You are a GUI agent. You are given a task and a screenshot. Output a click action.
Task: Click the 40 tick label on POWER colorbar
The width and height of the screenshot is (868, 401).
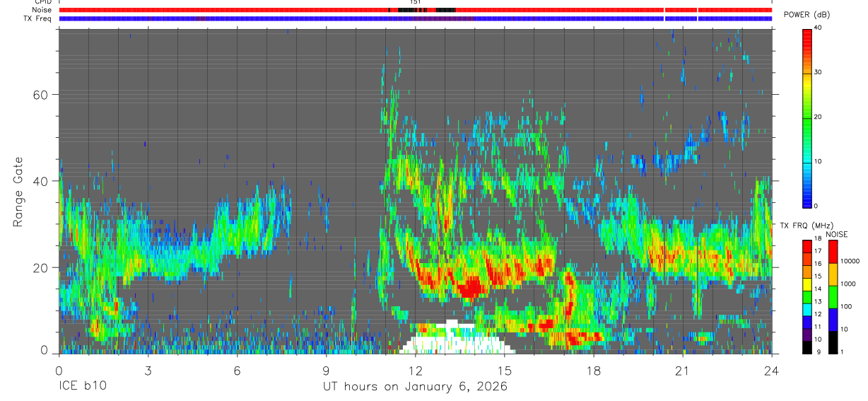tap(818, 28)
